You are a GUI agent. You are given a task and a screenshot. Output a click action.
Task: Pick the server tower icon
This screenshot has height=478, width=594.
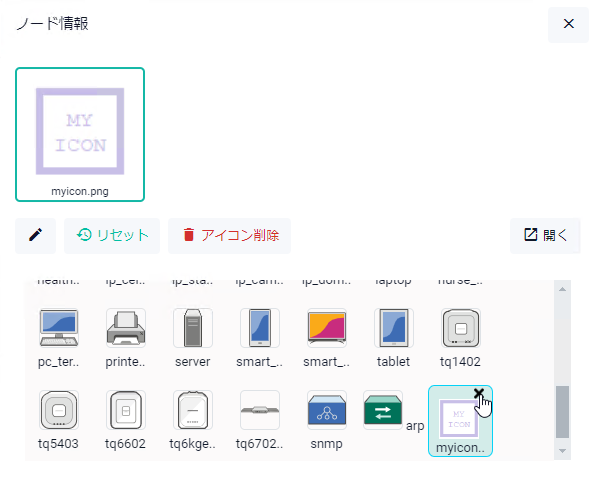(193, 328)
